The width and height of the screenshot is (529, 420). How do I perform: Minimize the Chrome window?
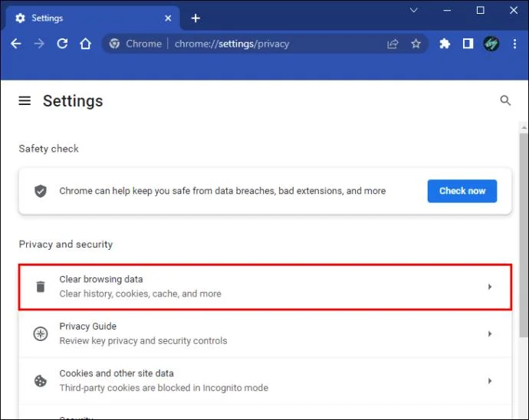click(447, 11)
